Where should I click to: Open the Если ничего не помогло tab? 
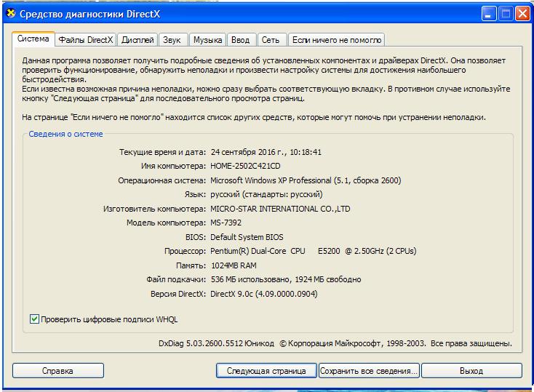coord(336,40)
